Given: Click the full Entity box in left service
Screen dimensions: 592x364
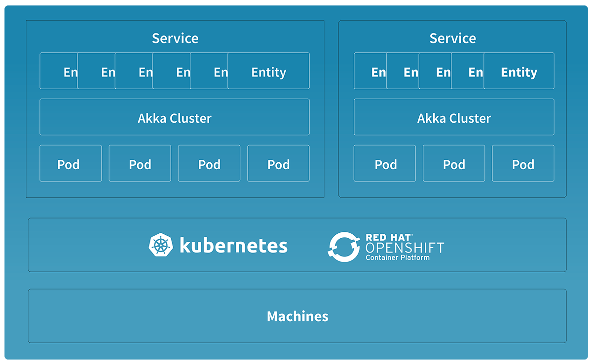Looking at the screenshot, I should pyautogui.click(x=268, y=71).
